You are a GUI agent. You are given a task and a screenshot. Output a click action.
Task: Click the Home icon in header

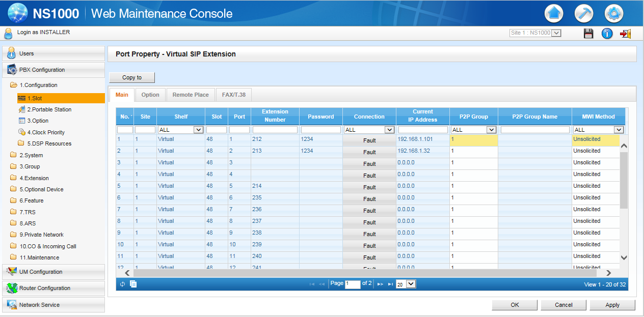pos(554,14)
